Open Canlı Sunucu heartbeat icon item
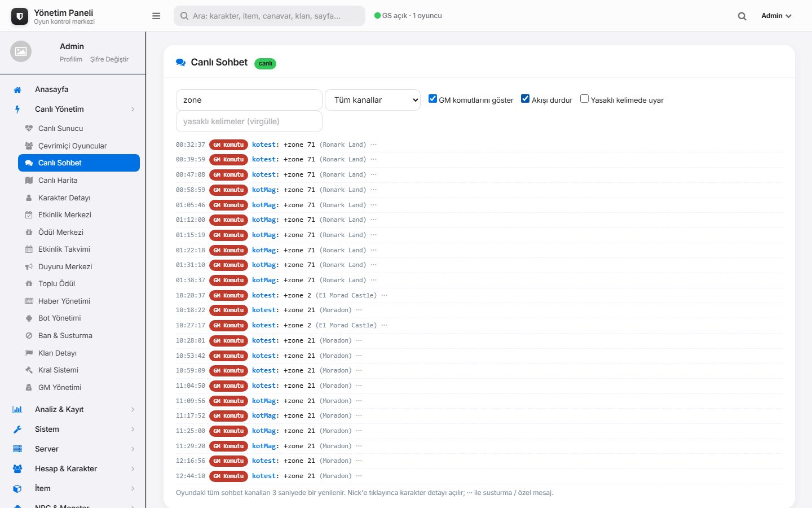This screenshot has width=812, height=508. 29,128
